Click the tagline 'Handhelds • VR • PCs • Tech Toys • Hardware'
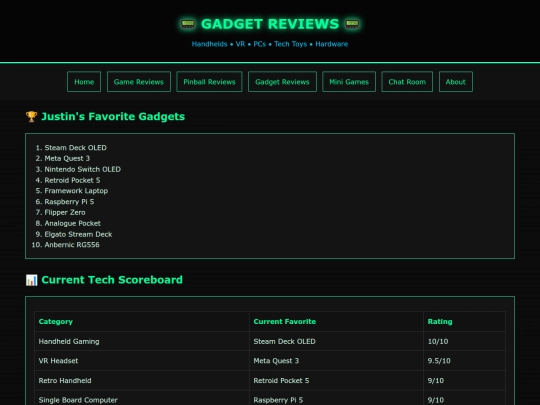The height and width of the screenshot is (405, 540). (x=270, y=44)
